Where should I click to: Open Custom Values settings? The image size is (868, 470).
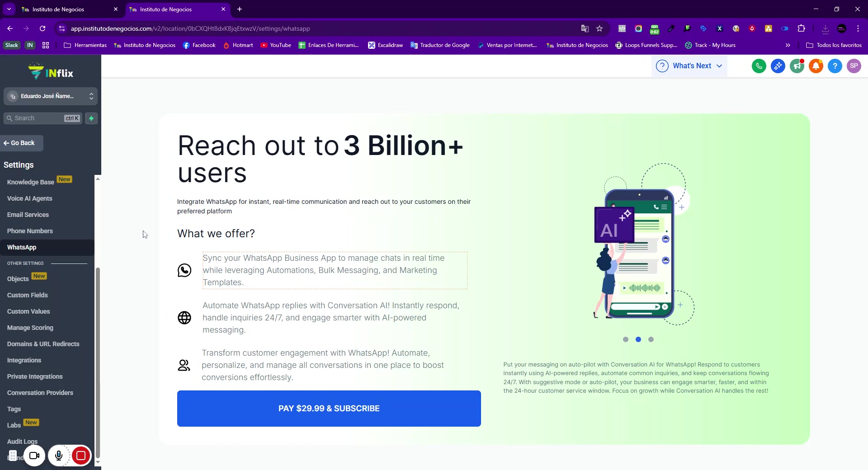(x=28, y=311)
